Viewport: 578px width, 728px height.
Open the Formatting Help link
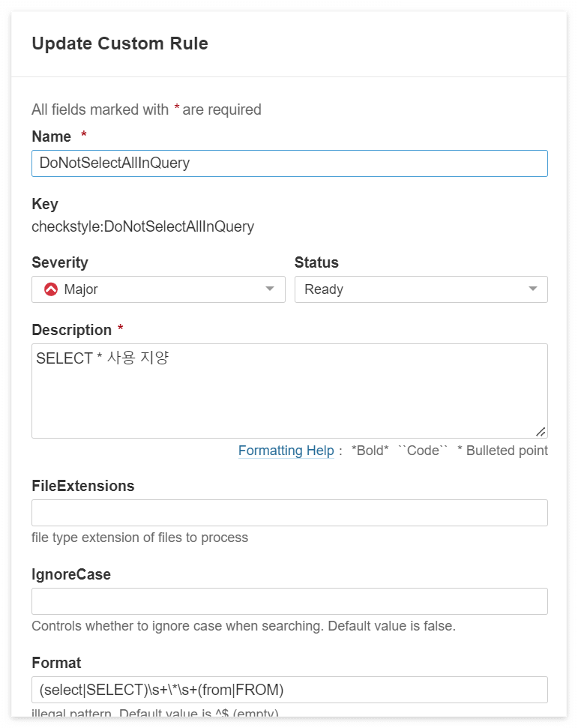click(x=286, y=451)
